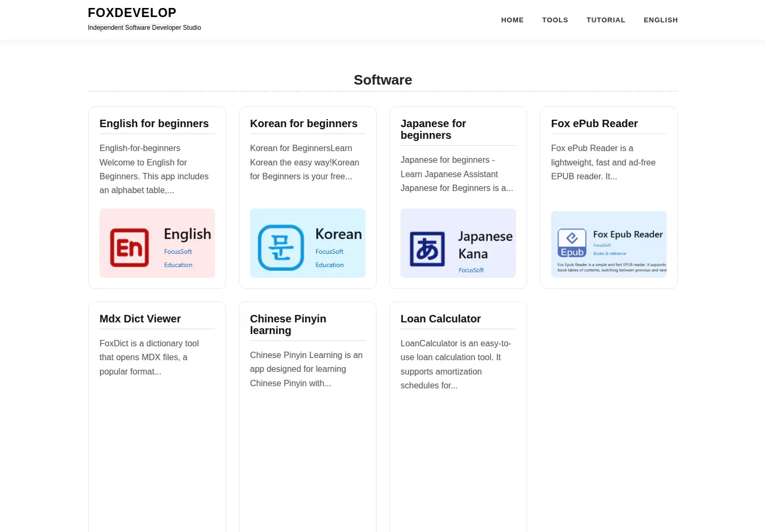The image size is (766, 532).
Task: Click the 'Software' section heading
Action: pyautogui.click(x=383, y=80)
